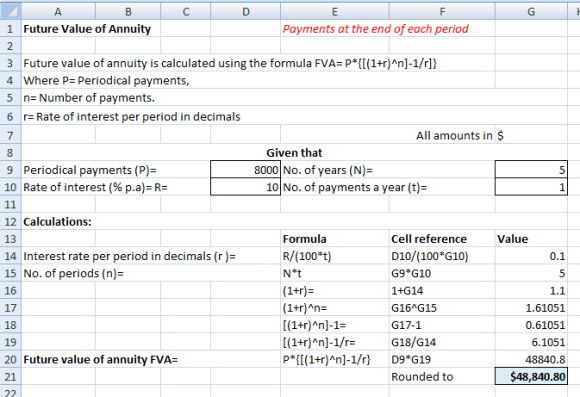
Task: Select column A header
Action: (58, 11)
